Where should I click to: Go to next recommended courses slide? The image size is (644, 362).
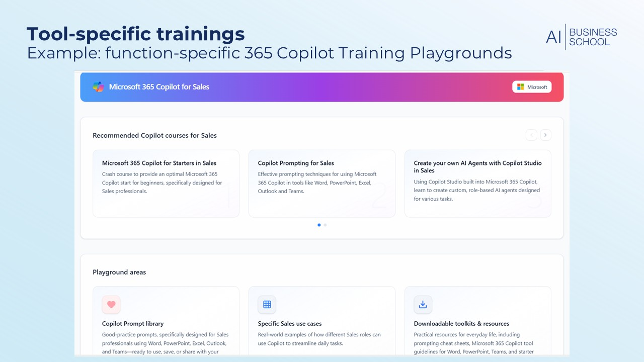[545, 135]
